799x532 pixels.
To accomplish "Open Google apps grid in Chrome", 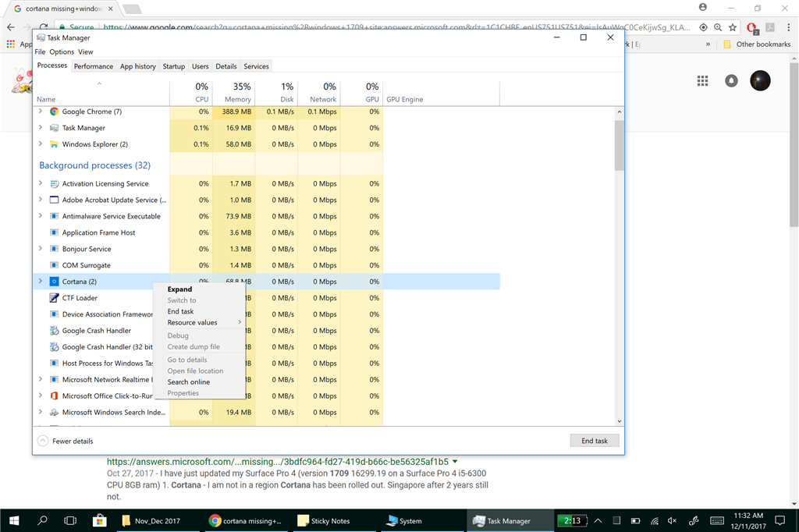I will [x=703, y=80].
